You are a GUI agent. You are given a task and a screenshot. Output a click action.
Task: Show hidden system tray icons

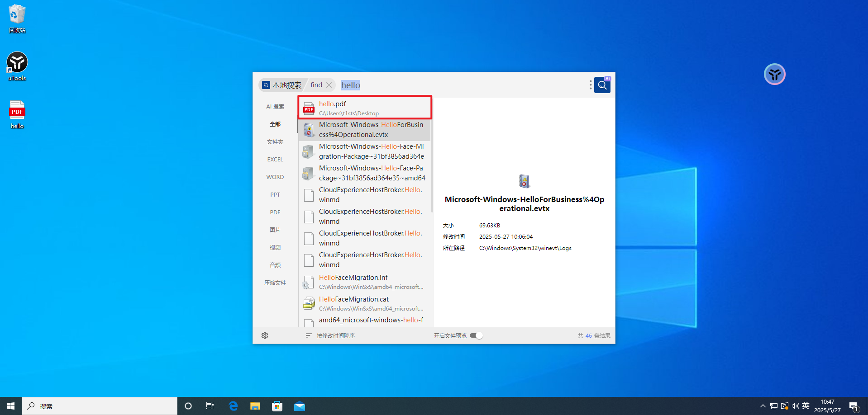coord(763,406)
